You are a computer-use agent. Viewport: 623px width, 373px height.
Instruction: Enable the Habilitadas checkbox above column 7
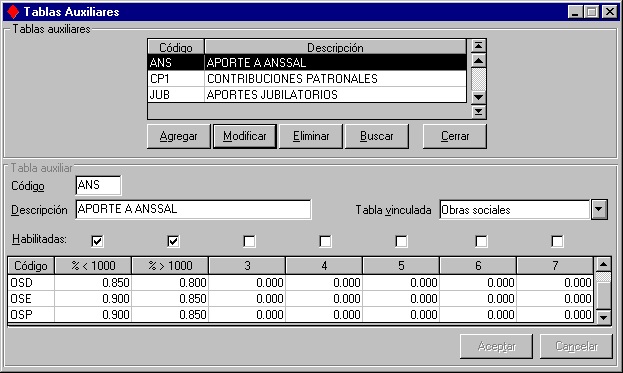click(x=557, y=241)
